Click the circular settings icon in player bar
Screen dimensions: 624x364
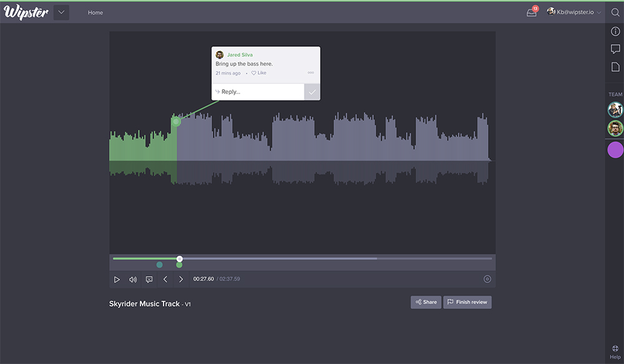[x=487, y=279]
